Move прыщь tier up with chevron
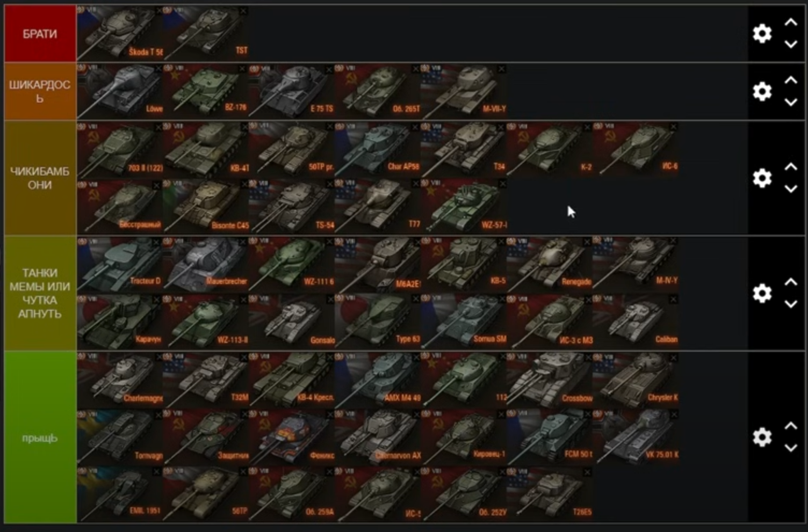This screenshot has height=532, width=808. coord(791,426)
